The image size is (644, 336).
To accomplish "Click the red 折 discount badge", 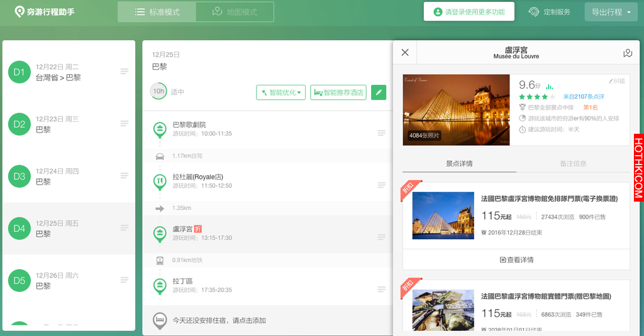I will (x=198, y=229).
